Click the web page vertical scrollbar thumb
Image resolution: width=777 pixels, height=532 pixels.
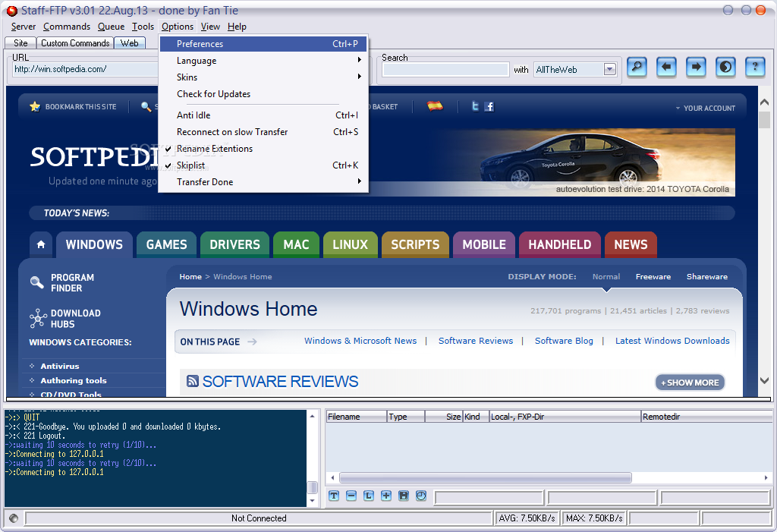[764, 120]
